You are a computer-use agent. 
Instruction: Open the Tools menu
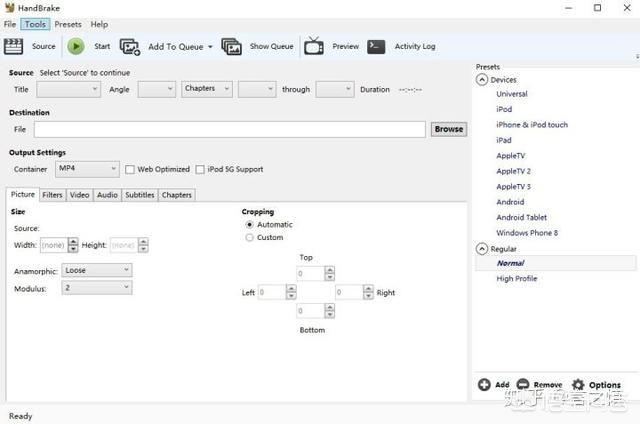[x=35, y=24]
